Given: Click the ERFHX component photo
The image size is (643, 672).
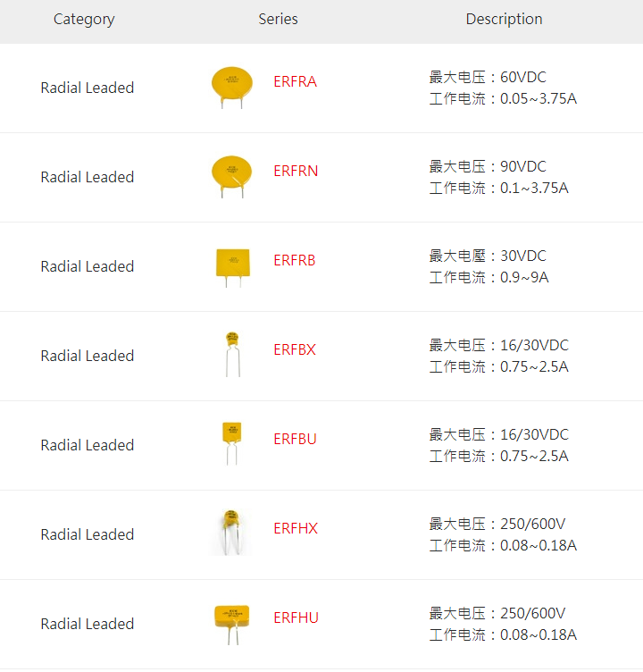Looking at the screenshot, I should [x=231, y=533].
